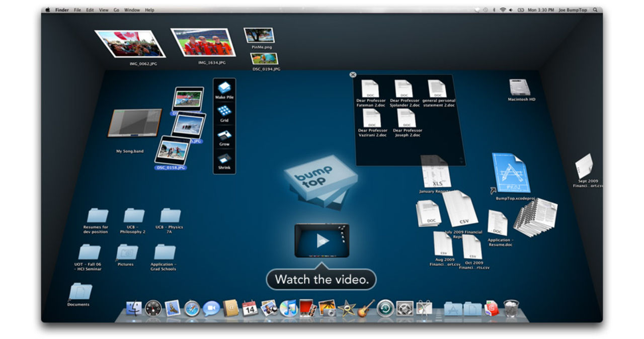
Task: Open the UCB - Physics 7A folder
Action: pos(170,216)
